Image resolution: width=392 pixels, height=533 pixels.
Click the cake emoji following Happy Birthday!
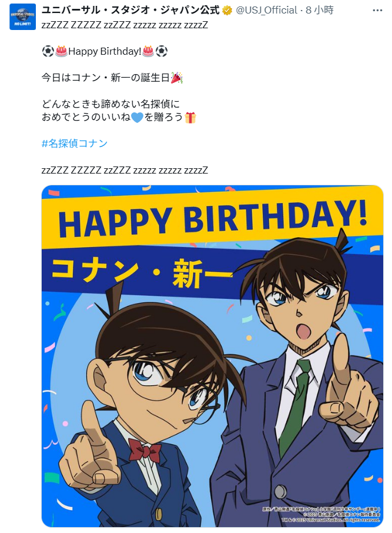[148, 51]
